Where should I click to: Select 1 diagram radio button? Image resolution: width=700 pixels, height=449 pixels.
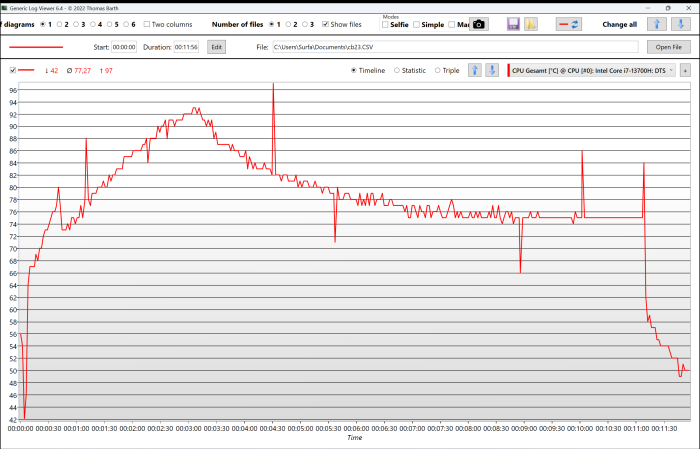click(43, 25)
